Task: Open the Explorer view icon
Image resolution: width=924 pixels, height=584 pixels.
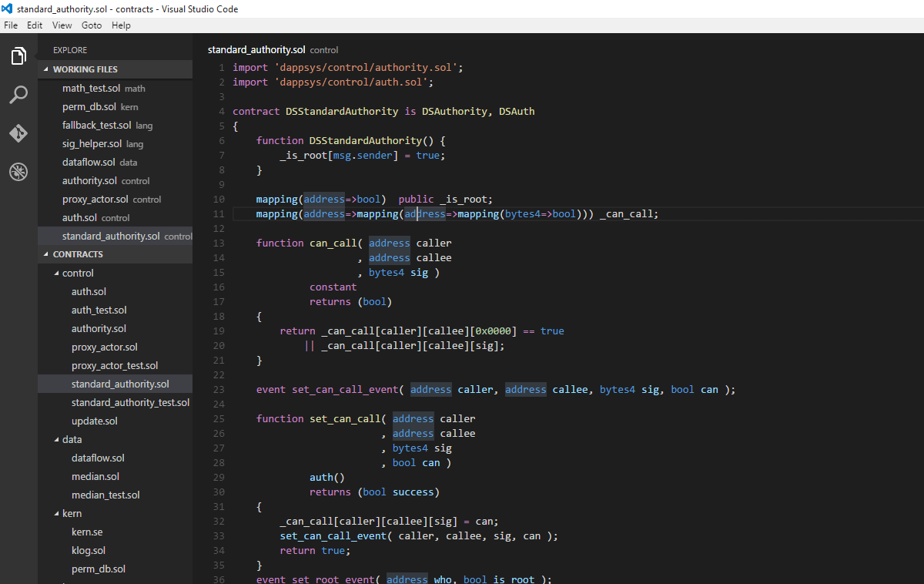Action: [x=18, y=56]
